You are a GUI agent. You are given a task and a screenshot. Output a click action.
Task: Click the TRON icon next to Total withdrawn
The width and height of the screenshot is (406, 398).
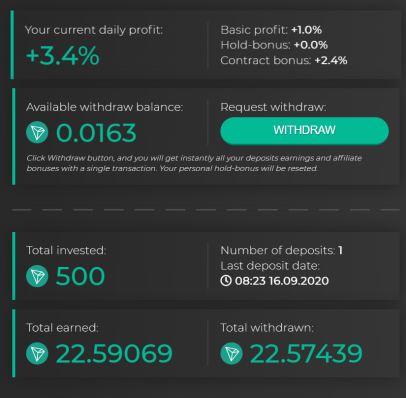(x=231, y=353)
